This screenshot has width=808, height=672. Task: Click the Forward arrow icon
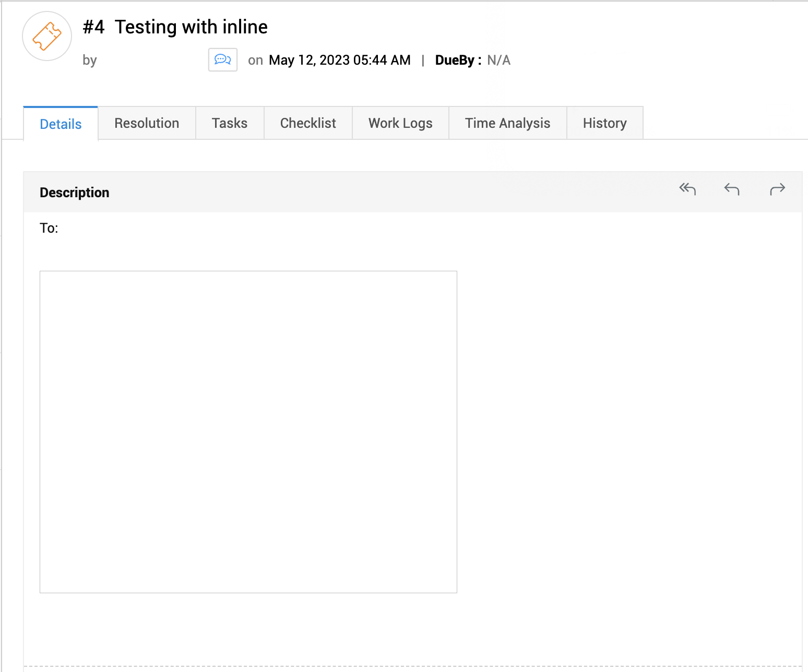pyautogui.click(x=777, y=189)
